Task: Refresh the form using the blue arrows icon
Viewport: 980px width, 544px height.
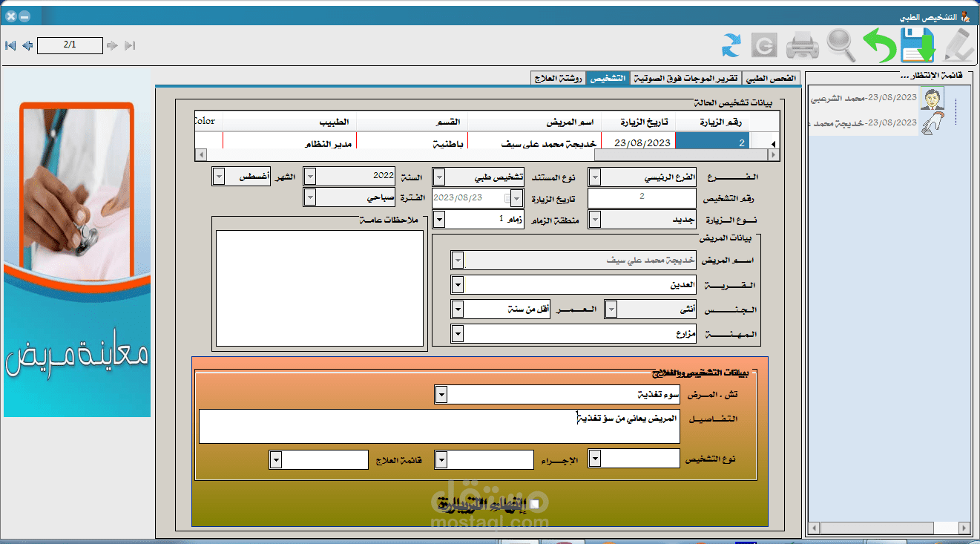Action: [731, 45]
